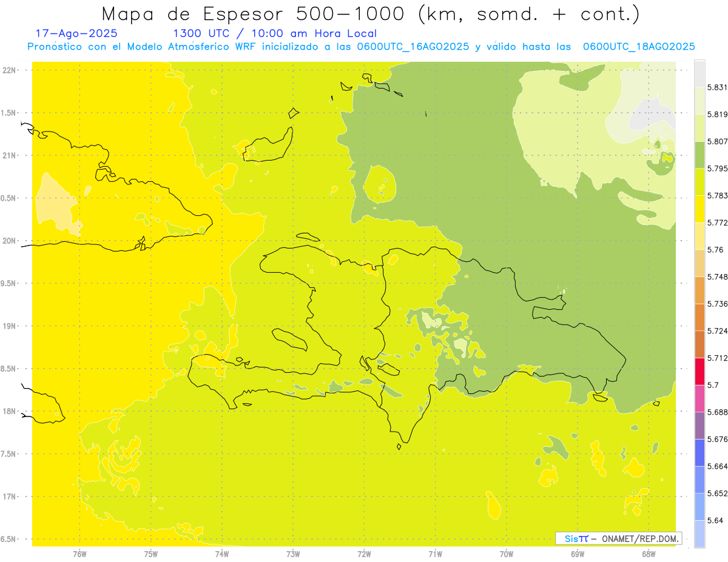Click the 20N latitude label

pyautogui.click(x=10, y=241)
